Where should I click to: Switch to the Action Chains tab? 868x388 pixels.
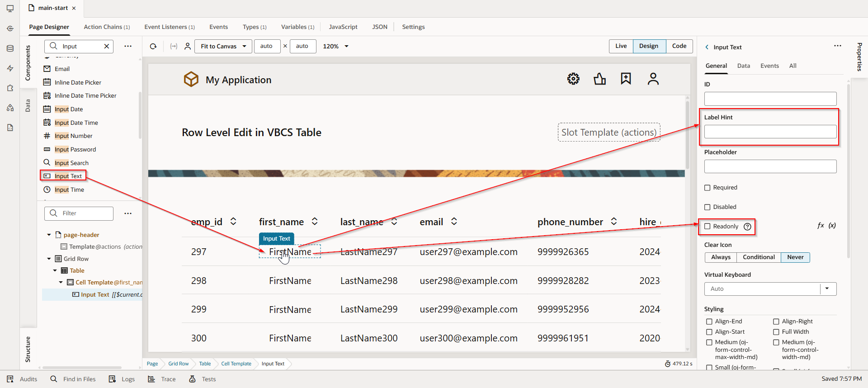tap(106, 27)
